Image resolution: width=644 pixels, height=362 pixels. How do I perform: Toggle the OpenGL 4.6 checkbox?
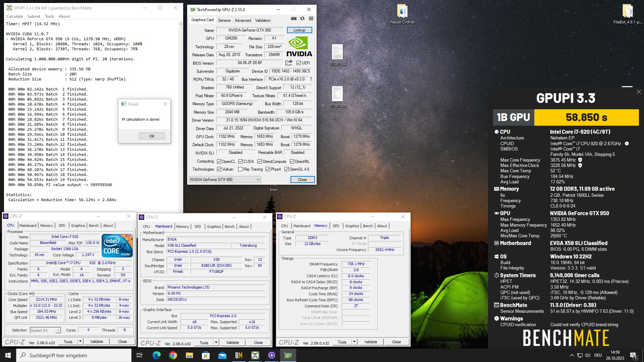click(286, 169)
